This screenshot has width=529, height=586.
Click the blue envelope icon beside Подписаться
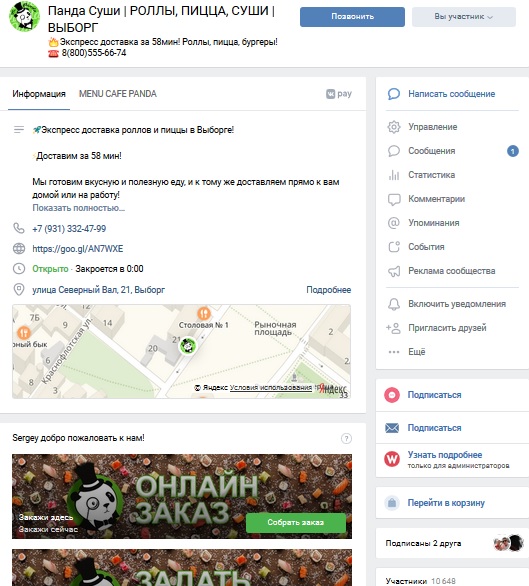click(392, 428)
